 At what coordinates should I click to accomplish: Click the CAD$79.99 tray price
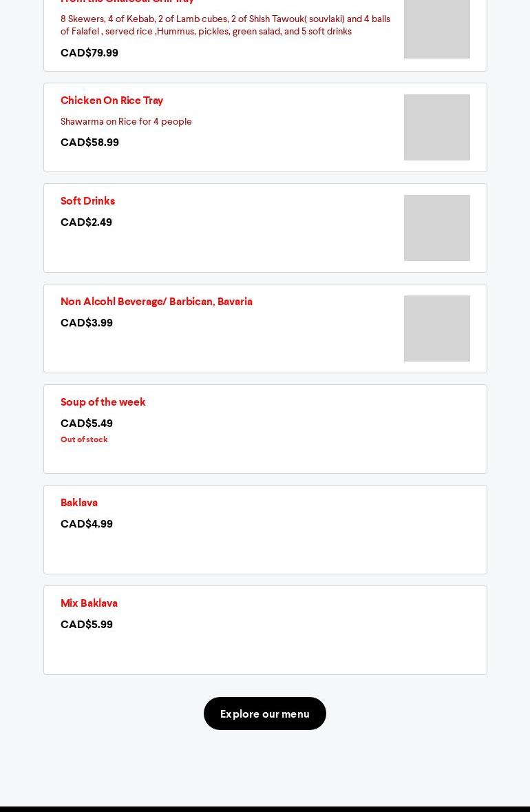coord(89,53)
